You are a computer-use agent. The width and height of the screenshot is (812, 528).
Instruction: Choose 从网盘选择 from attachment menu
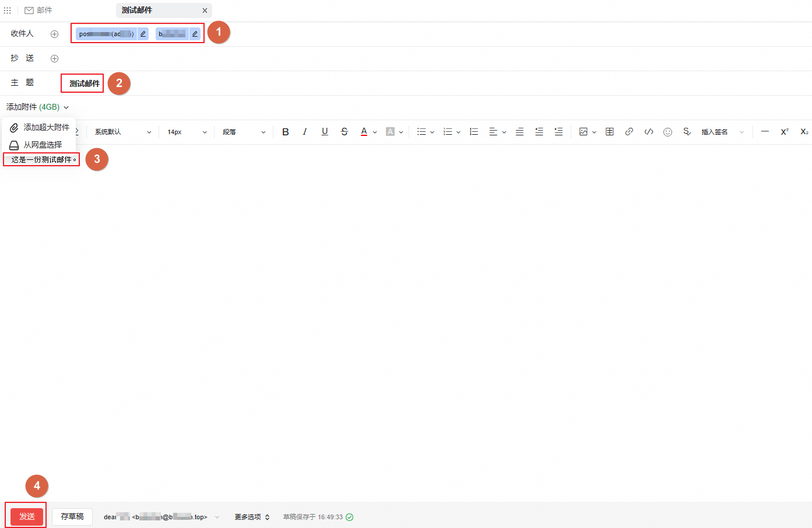click(x=36, y=145)
